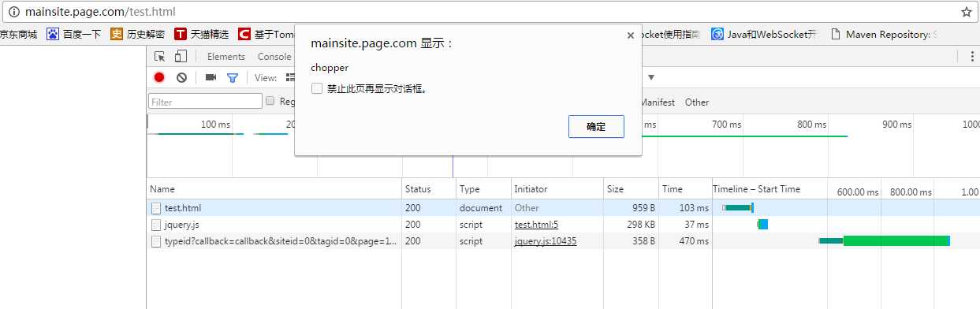Select the typeid?callback request row

[x=563, y=241]
